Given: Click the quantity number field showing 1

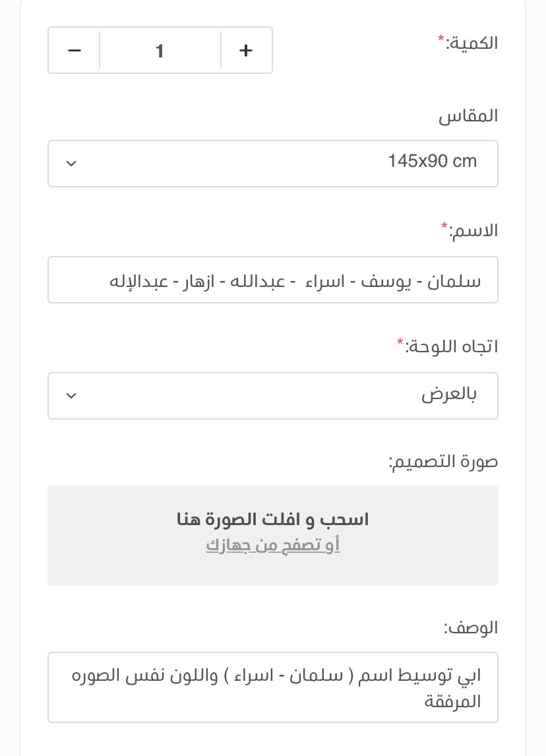Looking at the screenshot, I should [x=160, y=50].
